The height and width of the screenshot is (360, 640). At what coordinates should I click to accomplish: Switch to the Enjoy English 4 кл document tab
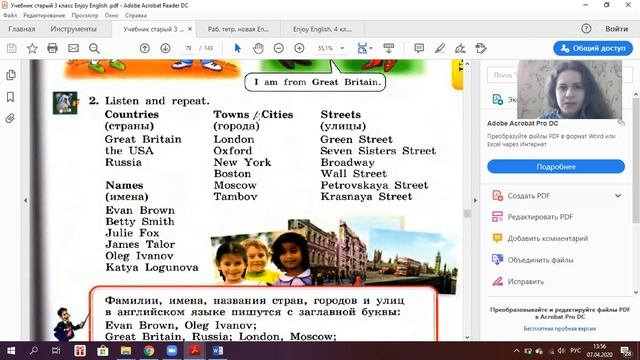coord(322,29)
